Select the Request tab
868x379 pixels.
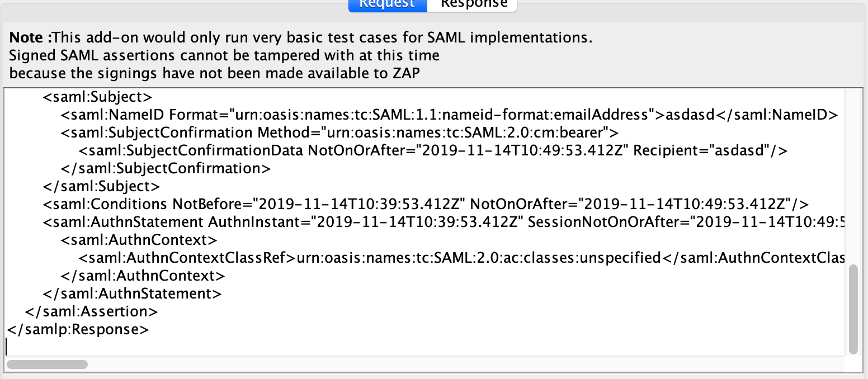coord(388,6)
